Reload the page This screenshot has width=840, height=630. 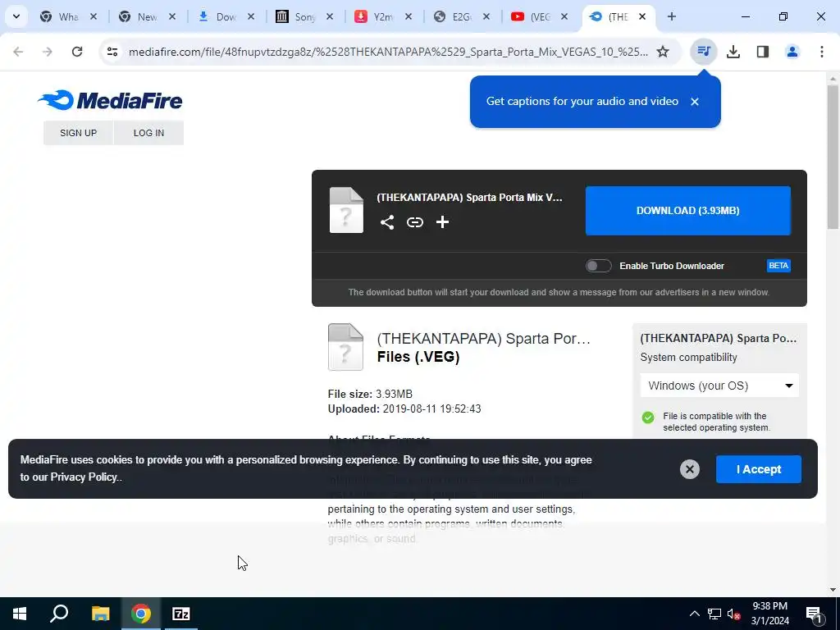click(77, 52)
